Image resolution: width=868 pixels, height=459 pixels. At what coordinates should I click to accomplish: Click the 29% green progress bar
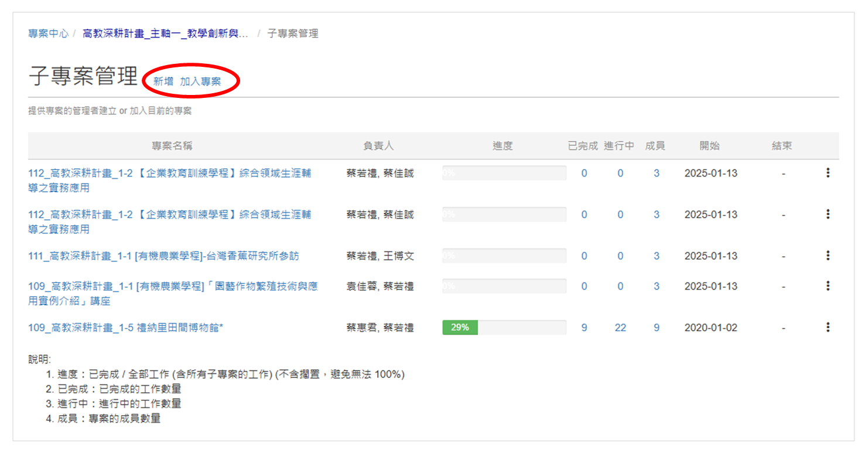click(460, 328)
